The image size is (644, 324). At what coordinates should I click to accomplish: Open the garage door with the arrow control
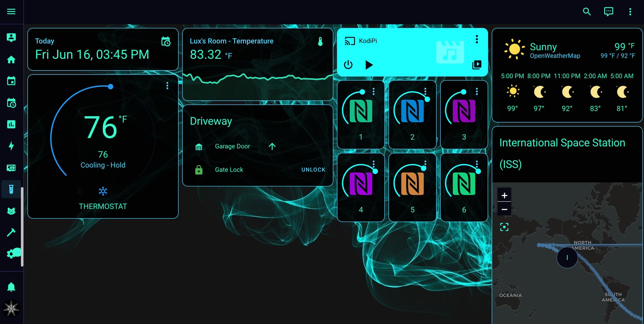[x=272, y=146]
